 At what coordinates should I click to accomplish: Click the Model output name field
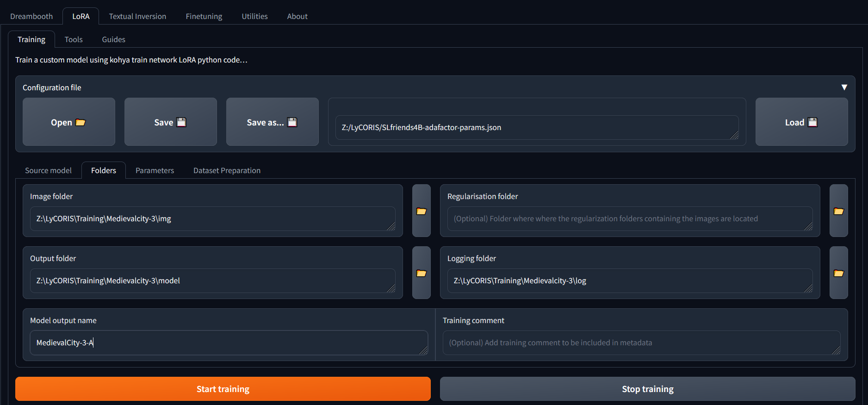point(229,343)
